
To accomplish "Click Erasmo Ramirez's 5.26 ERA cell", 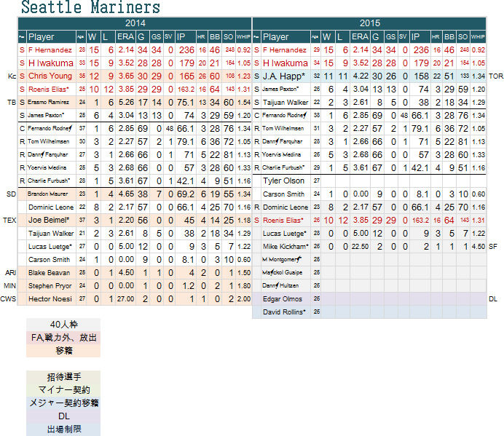I will (x=125, y=102).
